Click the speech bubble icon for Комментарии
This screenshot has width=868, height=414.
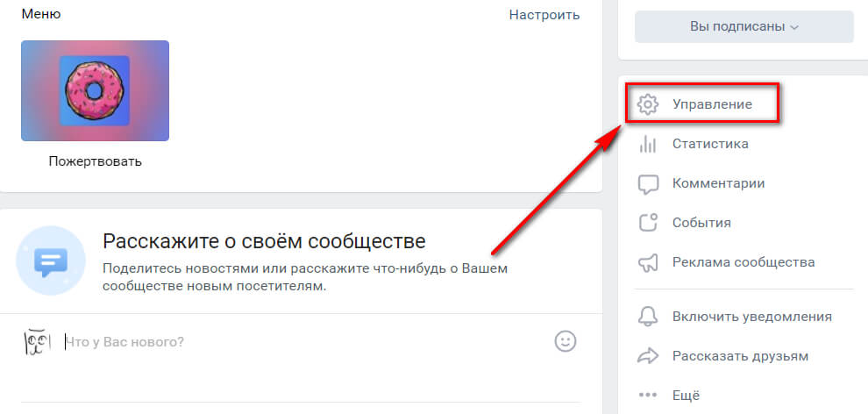tap(648, 183)
